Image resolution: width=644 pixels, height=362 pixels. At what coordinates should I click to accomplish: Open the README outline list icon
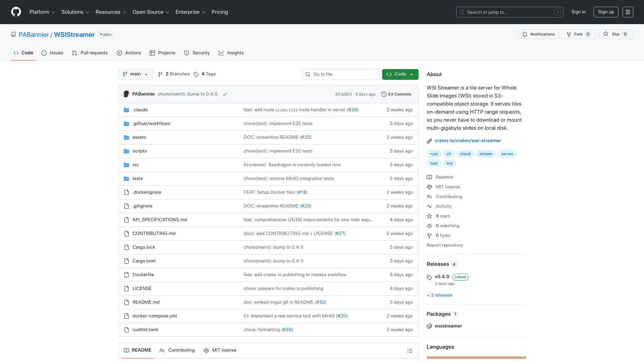[x=410, y=351]
